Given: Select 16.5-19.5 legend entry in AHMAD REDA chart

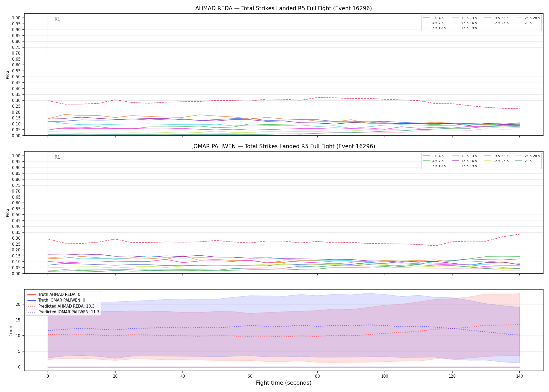Looking at the screenshot, I should pos(465,28).
